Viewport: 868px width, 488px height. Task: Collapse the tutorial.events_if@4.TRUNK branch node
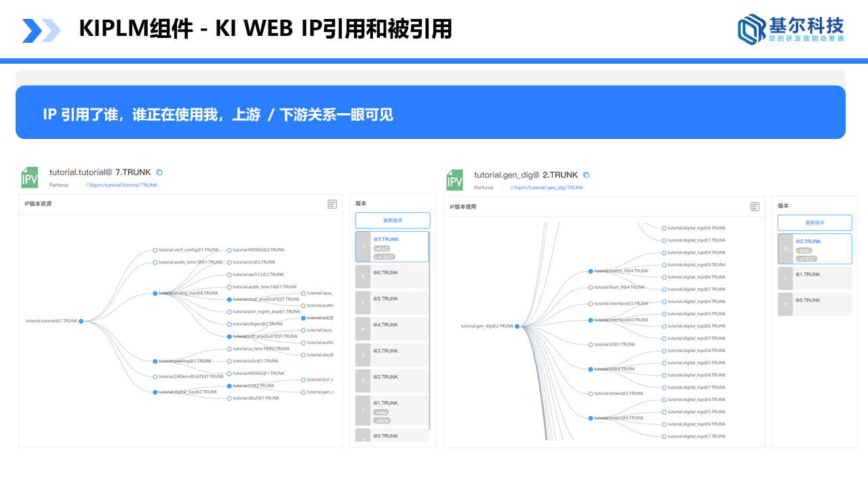[x=589, y=270]
